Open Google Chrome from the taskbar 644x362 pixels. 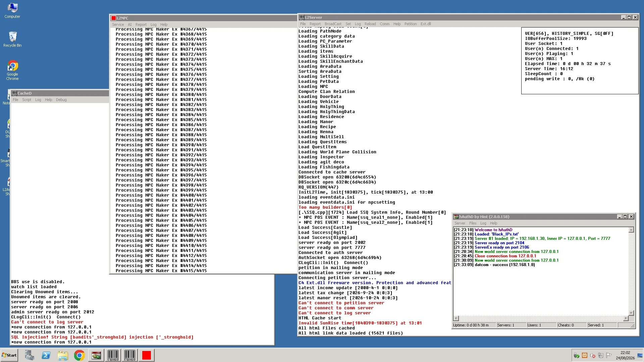79,355
